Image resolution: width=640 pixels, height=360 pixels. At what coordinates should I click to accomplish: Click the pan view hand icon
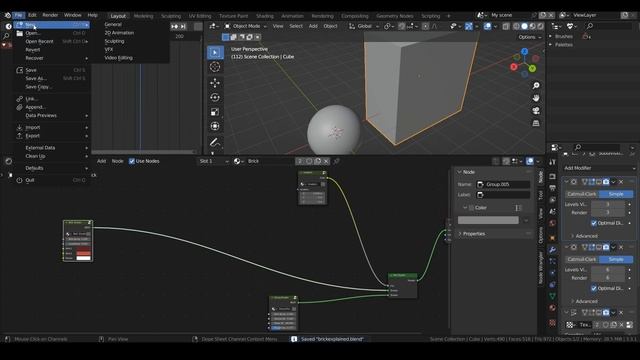tap(536, 98)
